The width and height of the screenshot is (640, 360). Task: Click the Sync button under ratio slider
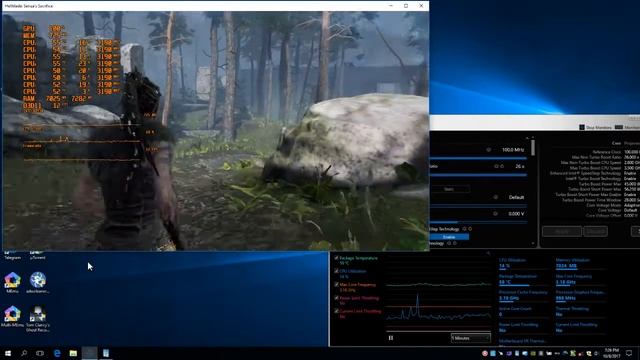click(x=449, y=189)
